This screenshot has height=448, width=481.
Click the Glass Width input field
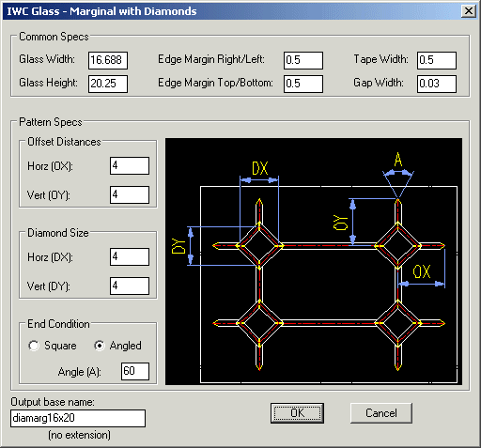(x=108, y=60)
